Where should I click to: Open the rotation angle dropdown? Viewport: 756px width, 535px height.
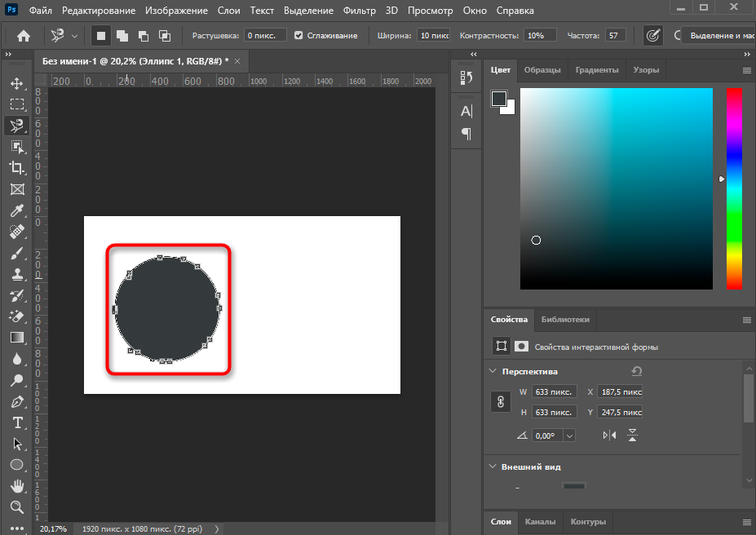tap(569, 436)
